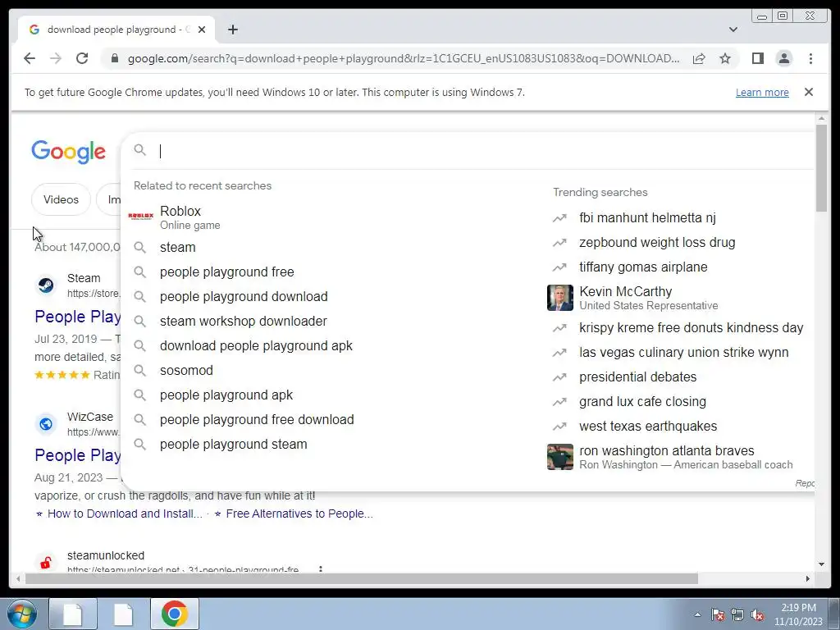
Task: Open a new tab with the plus button
Action: 232,30
